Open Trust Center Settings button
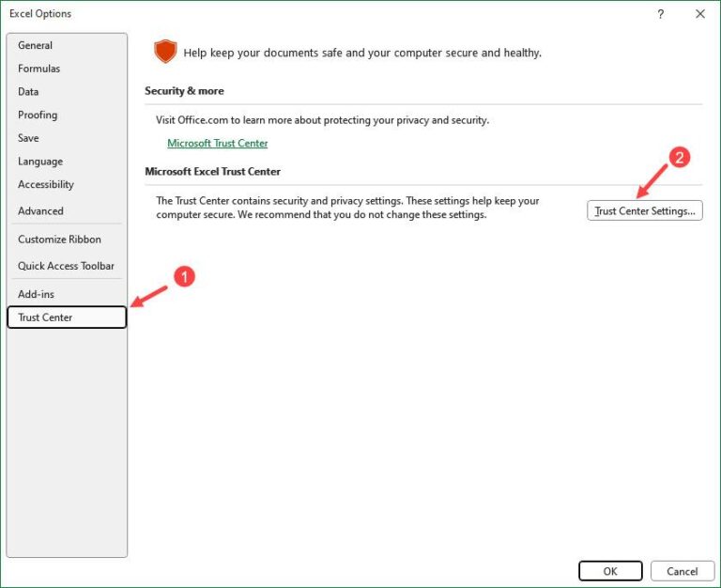This screenshot has width=721, height=588. (x=645, y=211)
